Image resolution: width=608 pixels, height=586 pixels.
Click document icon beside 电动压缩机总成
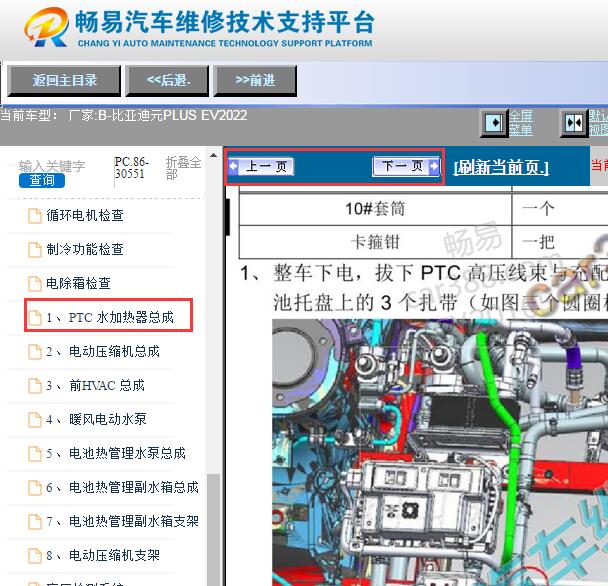pyautogui.click(x=35, y=352)
